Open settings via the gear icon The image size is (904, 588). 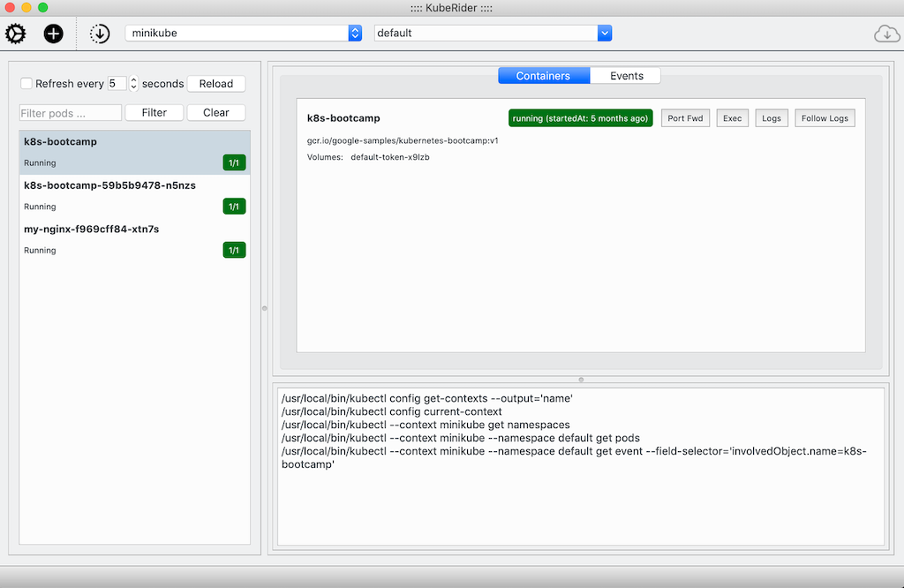(16, 34)
